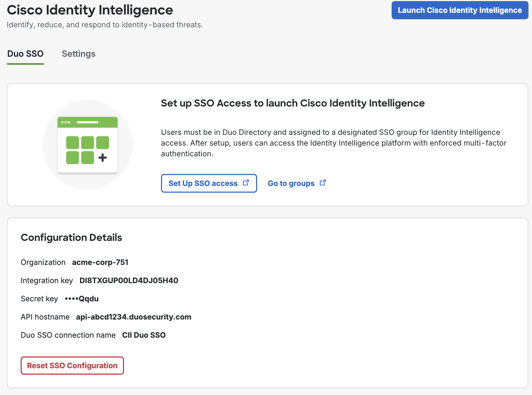The width and height of the screenshot is (532, 395).
Task: Click the Secret key label
Action: (39, 298)
